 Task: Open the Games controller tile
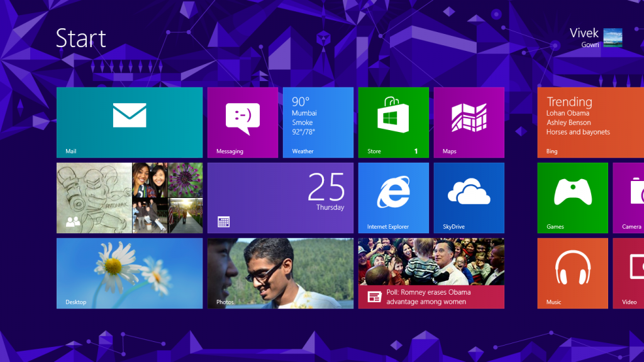point(572,198)
